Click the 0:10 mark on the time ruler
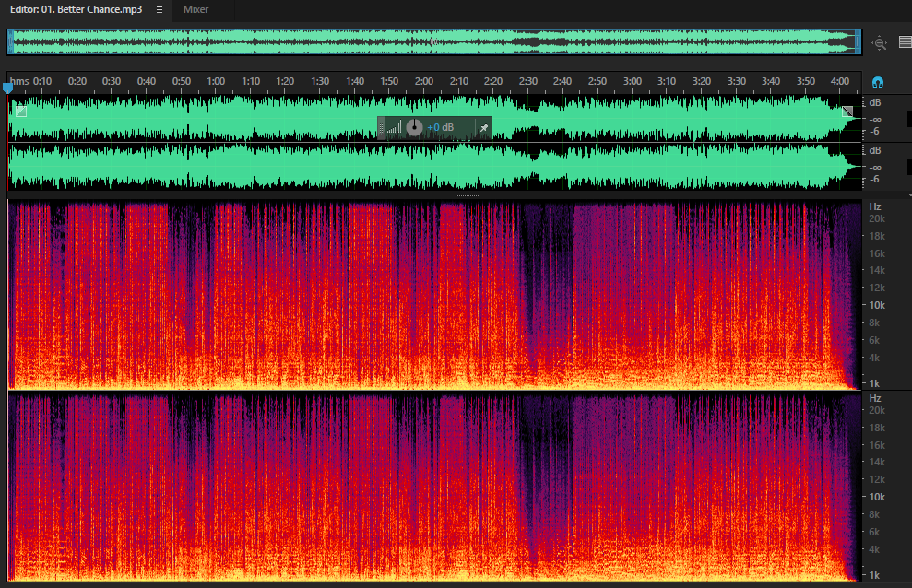 [41, 81]
